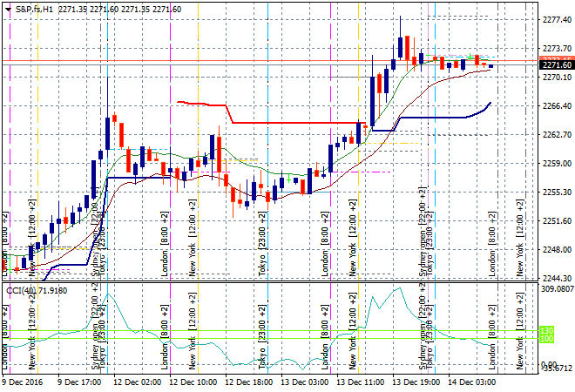Click the 12 Dec 10:00 time label
Screen dimensions: 575x392
point(193,382)
